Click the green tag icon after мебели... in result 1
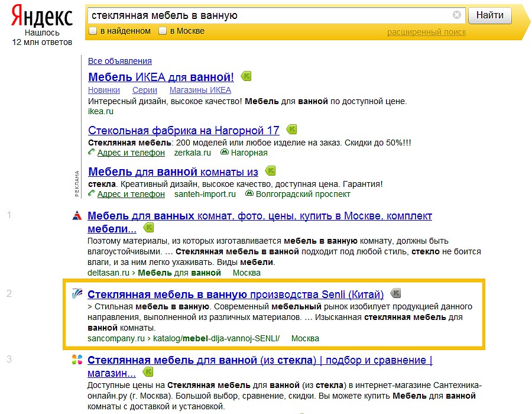 [148, 227]
